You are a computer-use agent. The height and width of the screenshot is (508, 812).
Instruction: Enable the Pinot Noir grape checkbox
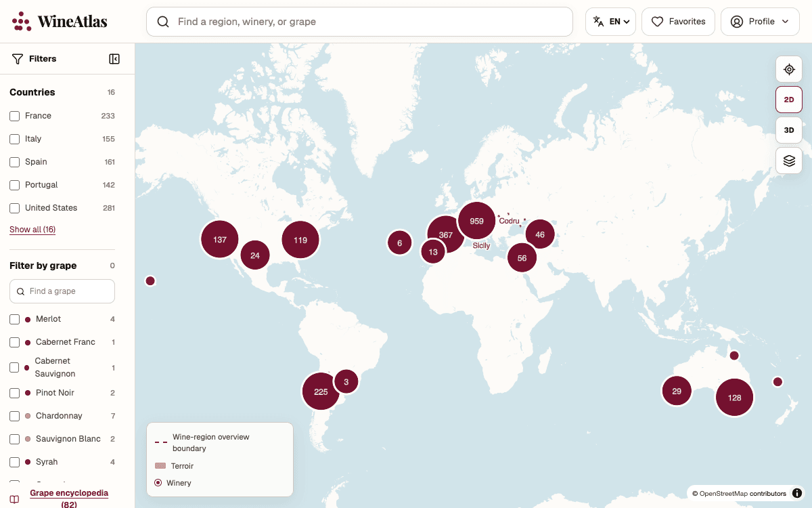(14, 393)
